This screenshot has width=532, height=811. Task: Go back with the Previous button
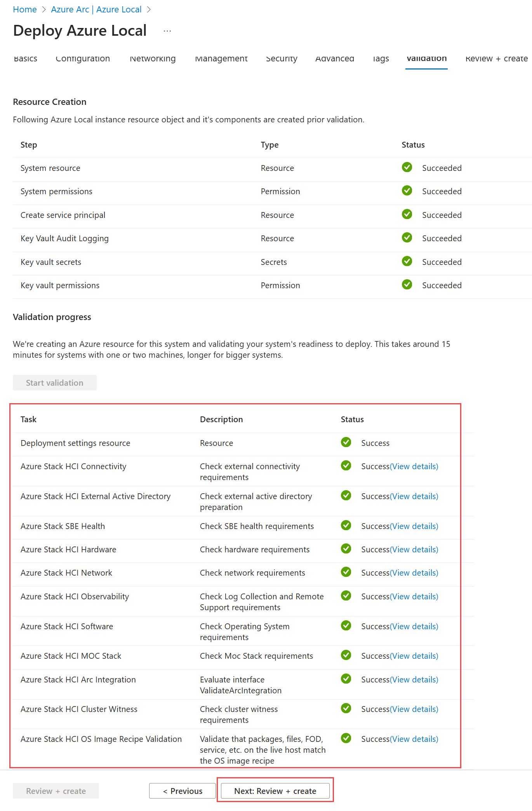point(183,791)
